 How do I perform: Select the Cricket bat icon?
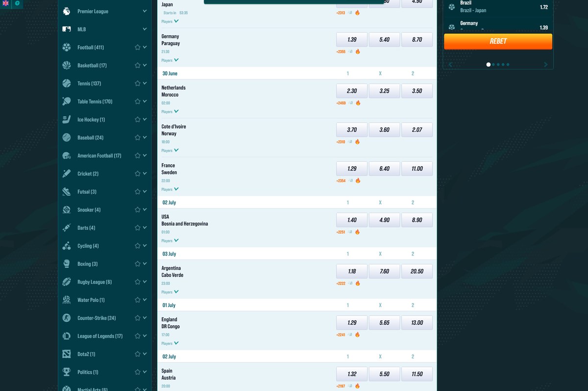(67, 173)
